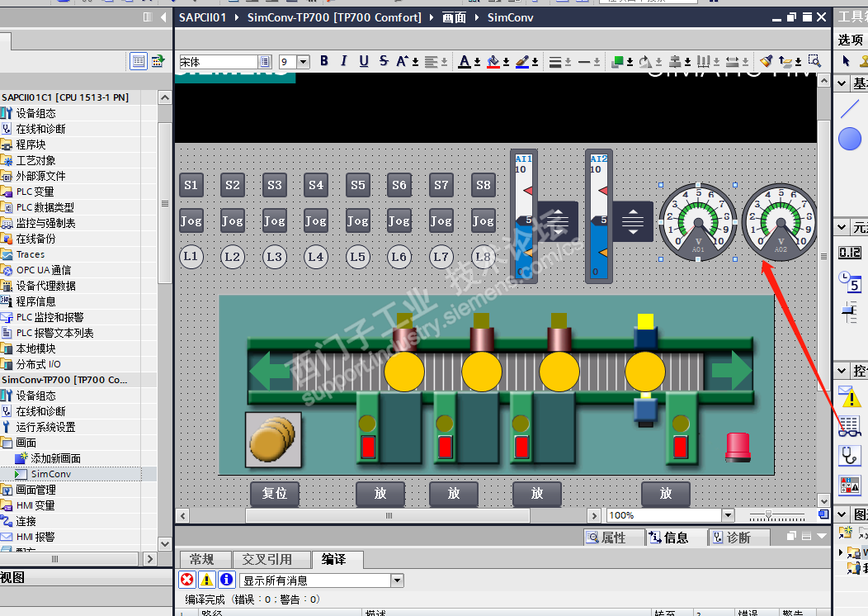868x616 pixels.
Task: Click the zoom selection magnifier icon
Action: click(x=814, y=61)
